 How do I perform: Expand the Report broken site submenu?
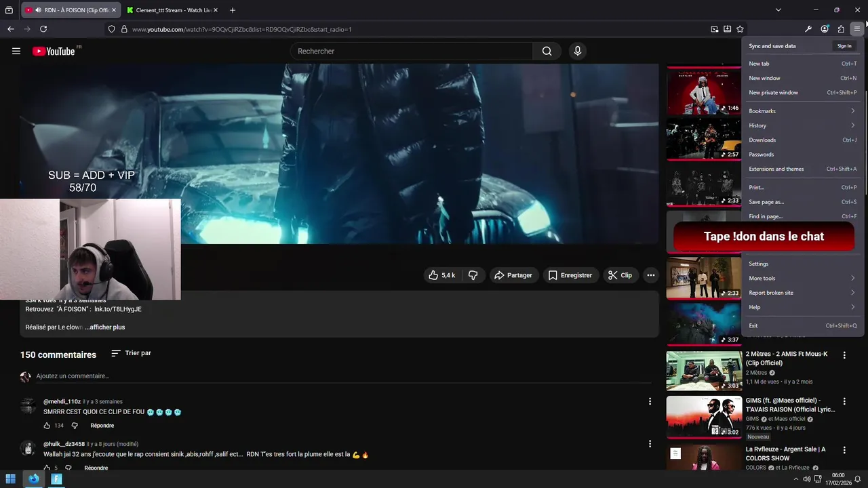(x=802, y=293)
